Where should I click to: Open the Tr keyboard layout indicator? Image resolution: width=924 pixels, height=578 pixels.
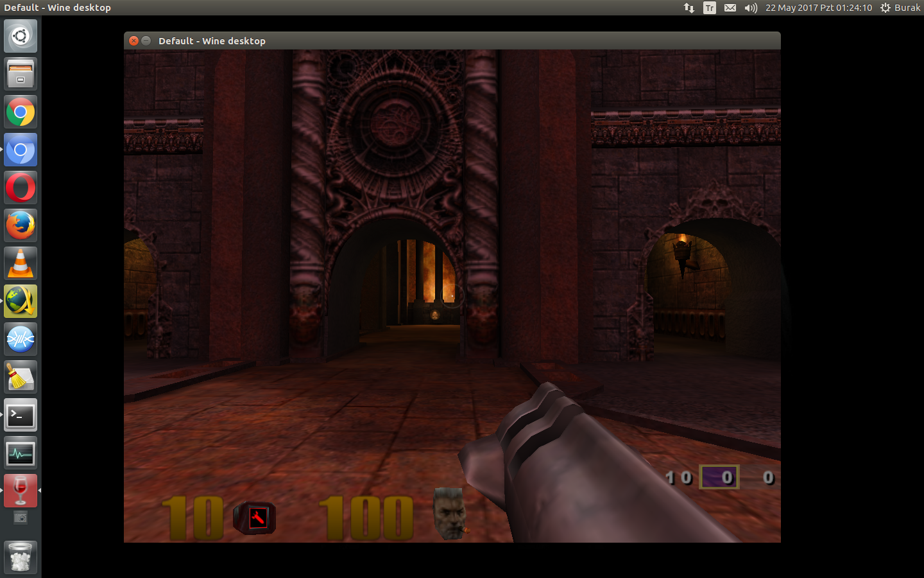710,8
